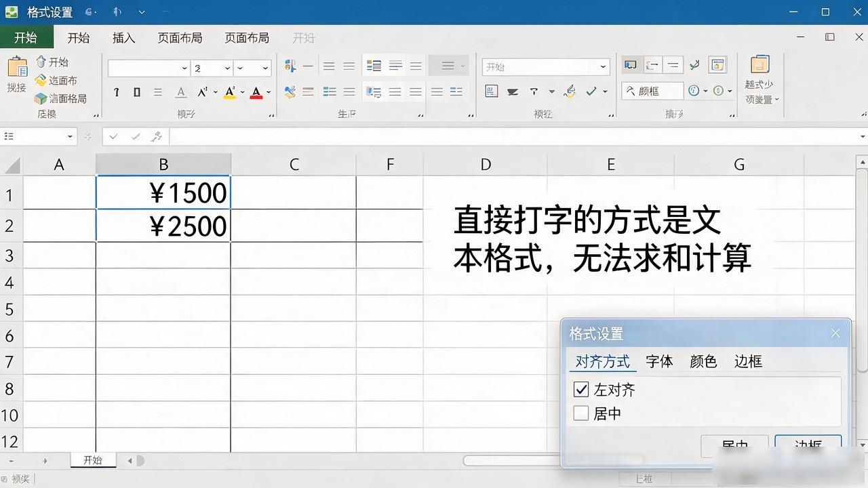Click the 颜框 search box

coord(653,91)
